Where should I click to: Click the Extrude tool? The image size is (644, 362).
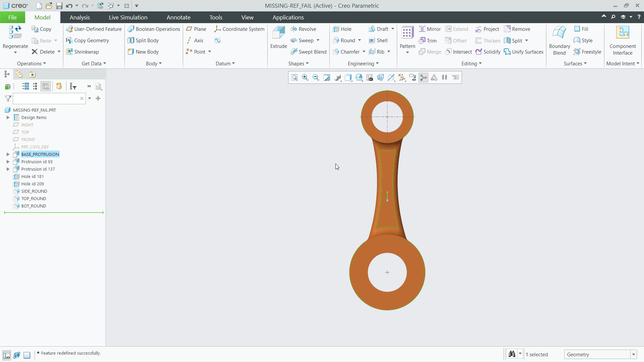278,38
